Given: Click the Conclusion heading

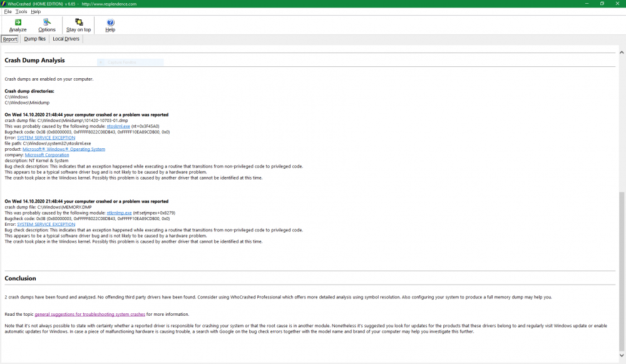Looking at the screenshot, I should [21, 278].
